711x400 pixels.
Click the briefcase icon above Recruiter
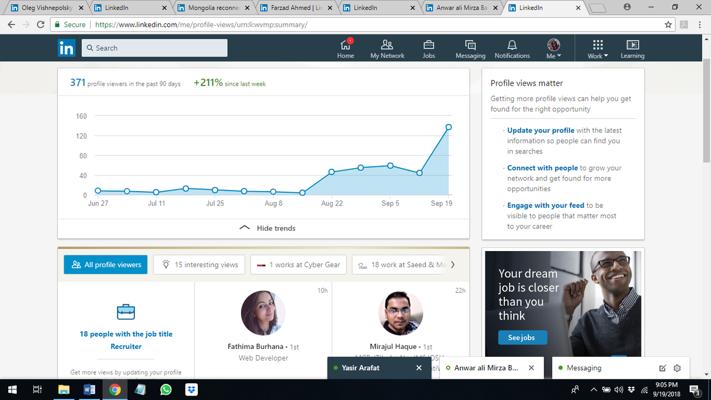coord(126,312)
